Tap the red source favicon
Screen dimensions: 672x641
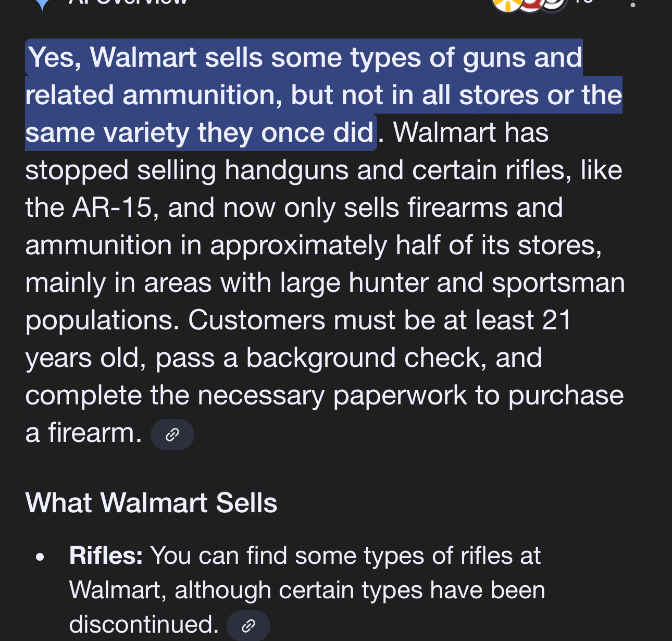pos(530,4)
